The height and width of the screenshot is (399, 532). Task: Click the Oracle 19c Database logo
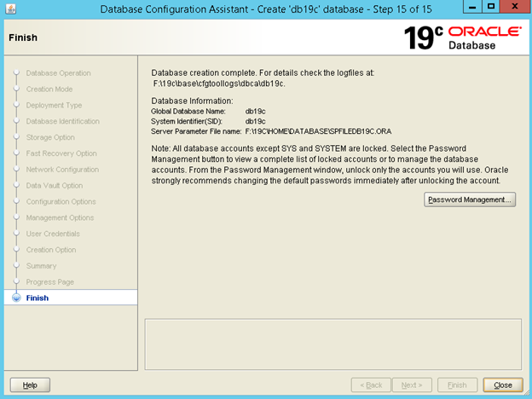click(462, 38)
